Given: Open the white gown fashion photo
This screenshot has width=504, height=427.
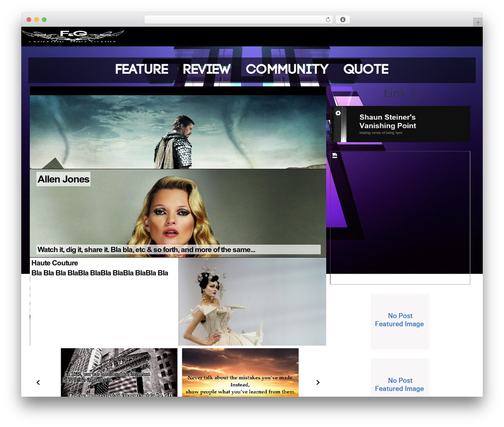Looking at the screenshot, I should pyautogui.click(x=252, y=302).
